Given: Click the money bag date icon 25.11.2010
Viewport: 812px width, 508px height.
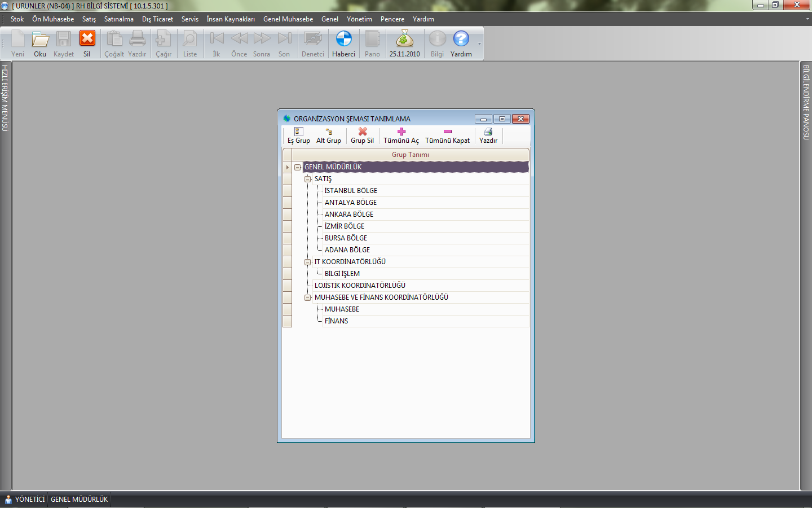Looking at the screenshot, I should 404,40.
